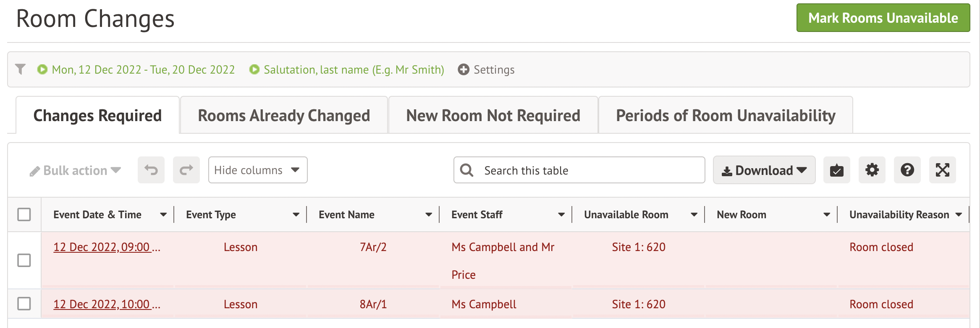Click the filter funnel icon
980x328 pixels.
[x=20, y=69]
